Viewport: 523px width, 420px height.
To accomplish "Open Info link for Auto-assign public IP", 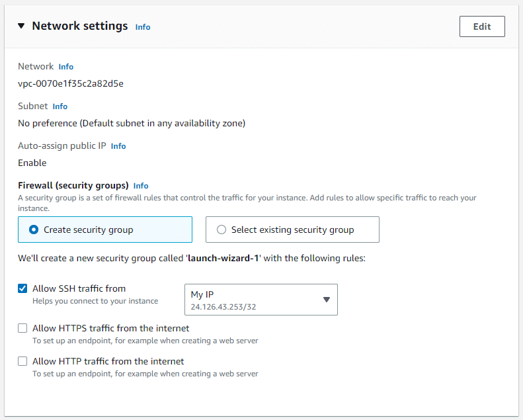I will click(x=118, y=146).
